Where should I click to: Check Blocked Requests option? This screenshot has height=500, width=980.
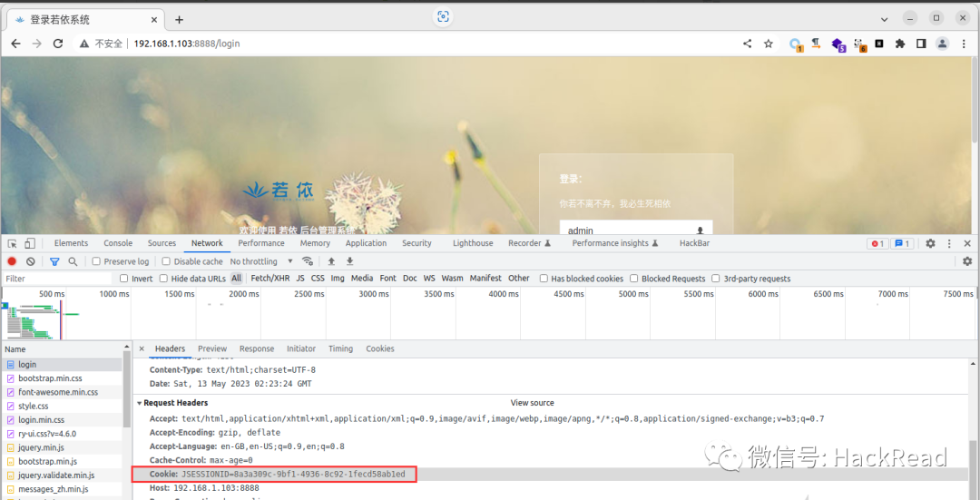click(x=633, y=279)
